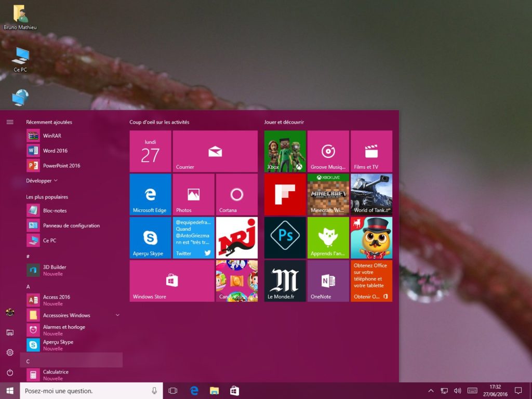Open the Photos tile

click(x=193, y=194)
